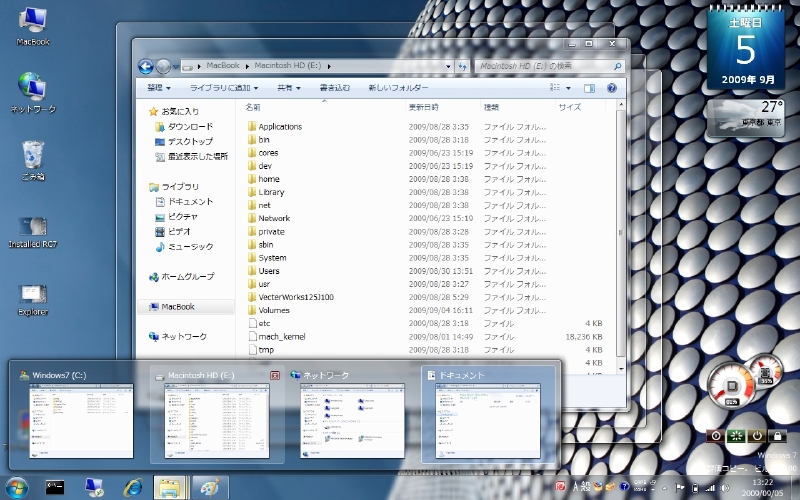Click the Back navigation arrow in Explorer
The height and width of the screenshot is (500, 800).
pyautogui.click(x=146, y=66)
